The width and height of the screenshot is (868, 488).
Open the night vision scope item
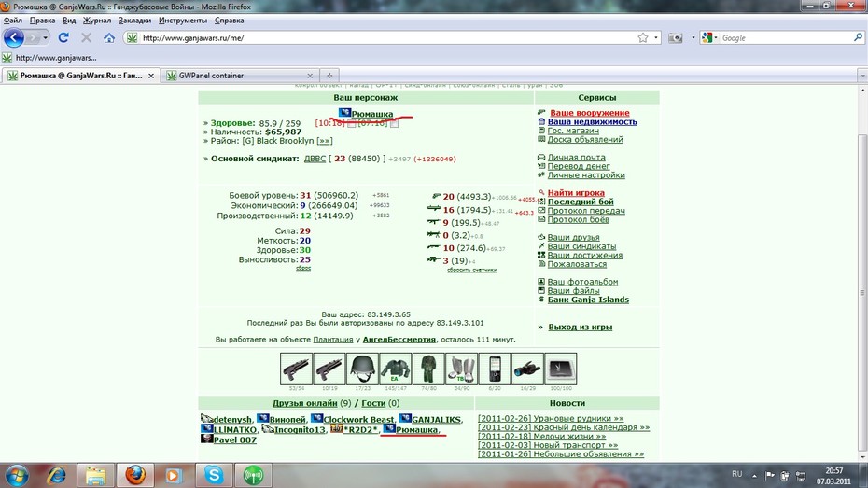pyautogui.click(x=527, y=369)
